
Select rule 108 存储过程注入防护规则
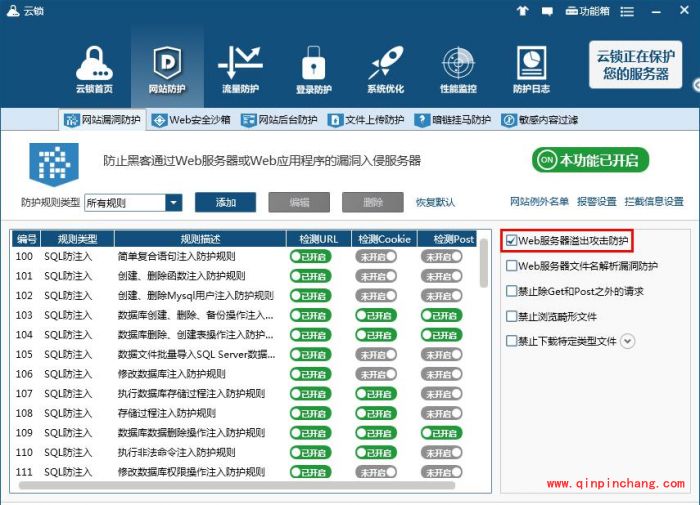tap(244, 413)
